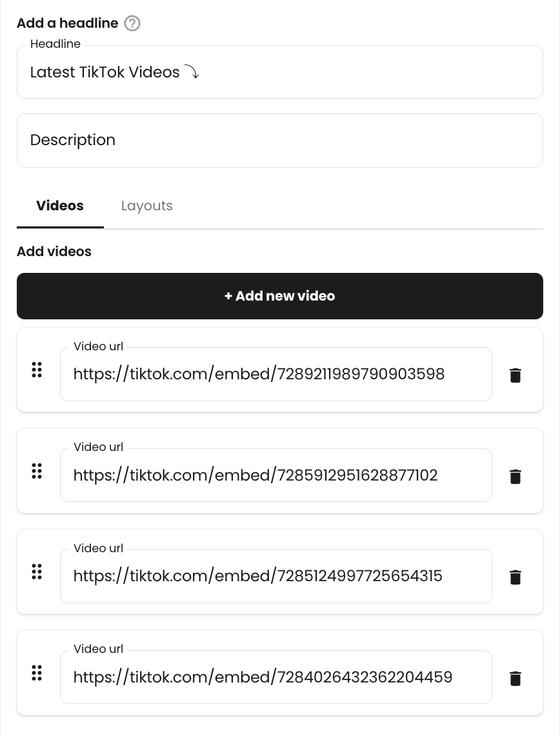Edit the video url ending in 903598
The height and width of the screenshot is (738, 560).
coord(276,374)
